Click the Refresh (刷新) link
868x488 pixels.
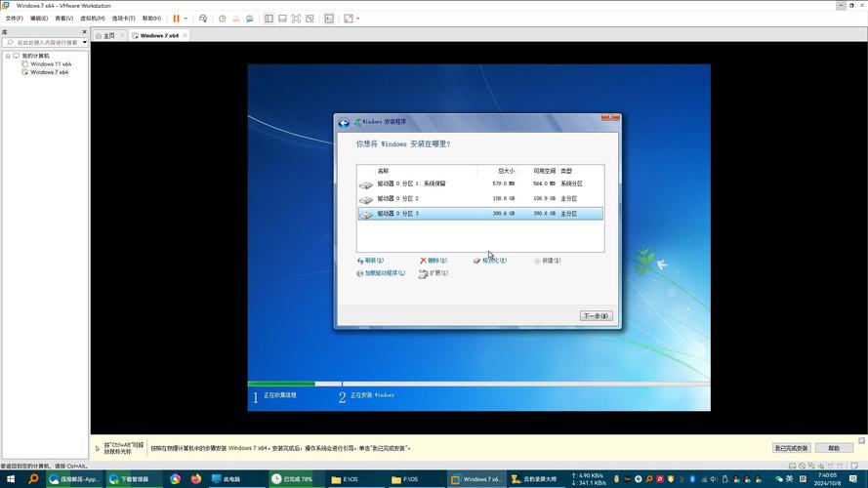click(371, 261)
